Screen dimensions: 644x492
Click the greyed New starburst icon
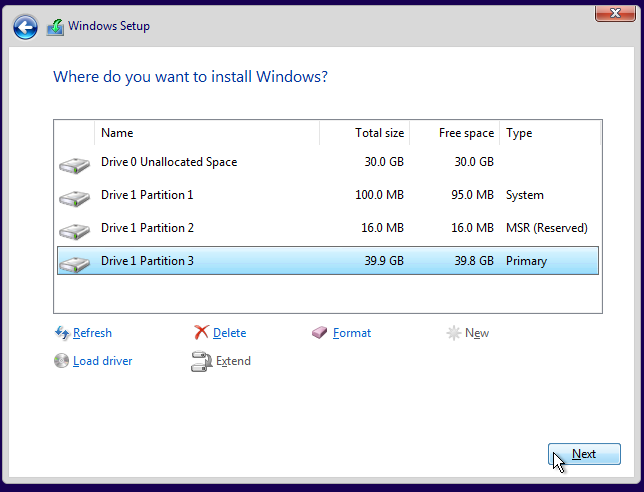pos(454,333)
